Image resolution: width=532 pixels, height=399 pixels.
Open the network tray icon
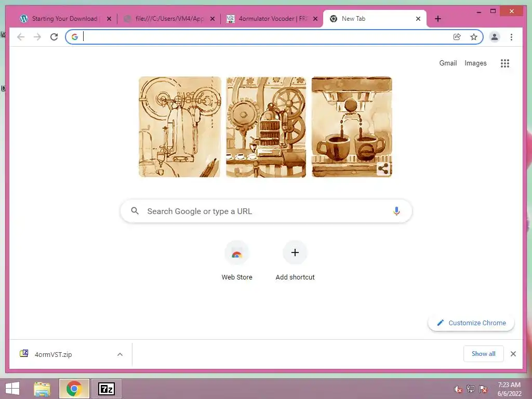tap(471, 389)
